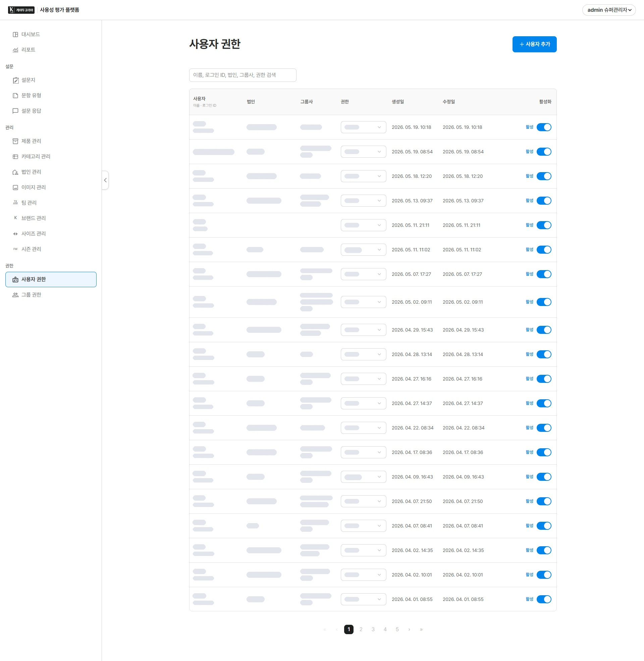This screenshot has width=644, height=661.
Task: Toggle activation for user created 2026. 05. 19. 08:54
Action: pyautogui.click(x=544, y=152)
